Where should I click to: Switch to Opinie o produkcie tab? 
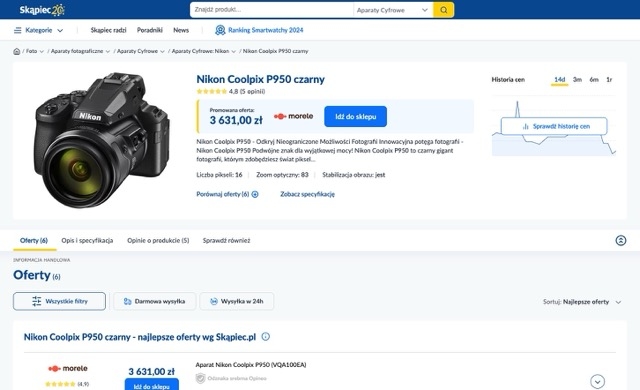point(158,241)
